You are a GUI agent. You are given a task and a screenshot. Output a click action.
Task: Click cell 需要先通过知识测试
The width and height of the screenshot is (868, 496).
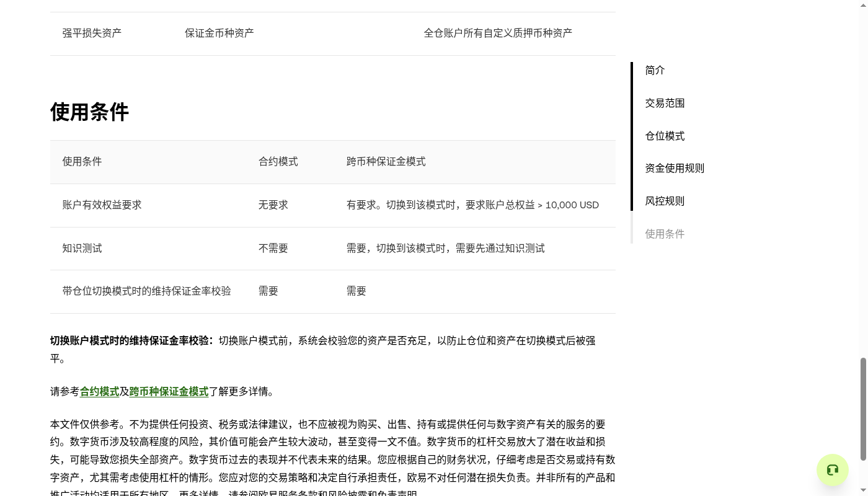point(446,249)
